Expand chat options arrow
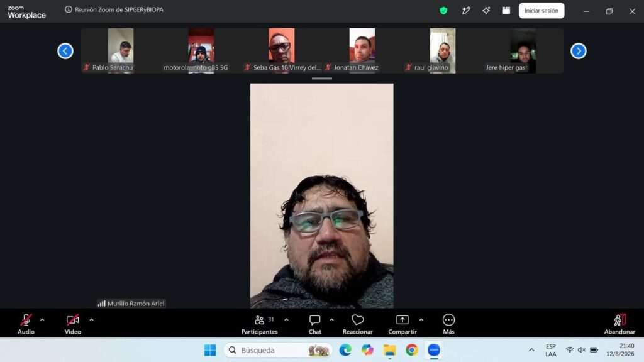The image size is (644, 362). click(331, 320)
